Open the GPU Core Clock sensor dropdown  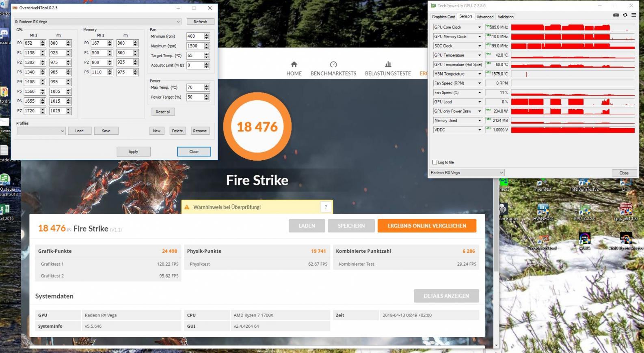[x=480, y=27]
